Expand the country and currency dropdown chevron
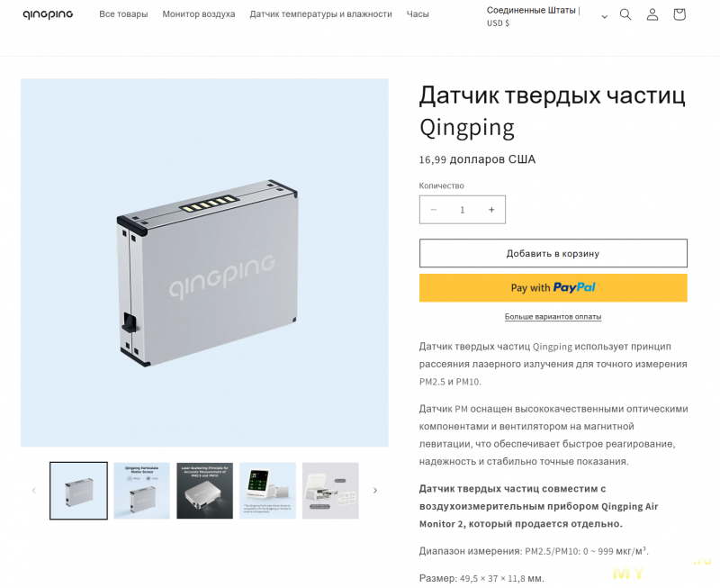Image resolution: width=720 pixels, height=588 pixels. coord(604,16)
